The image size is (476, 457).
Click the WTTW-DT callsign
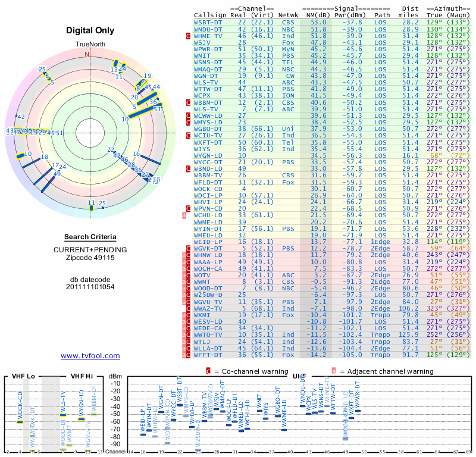click(x=208, y=89)
